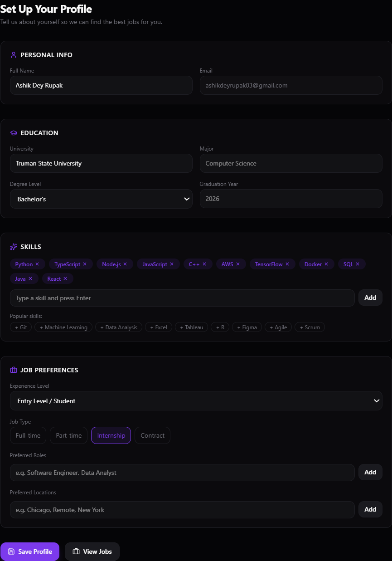This screenshot has height=561, width=392.
Task: Delete the Docker skill chip
Action: tap(326, 264)
